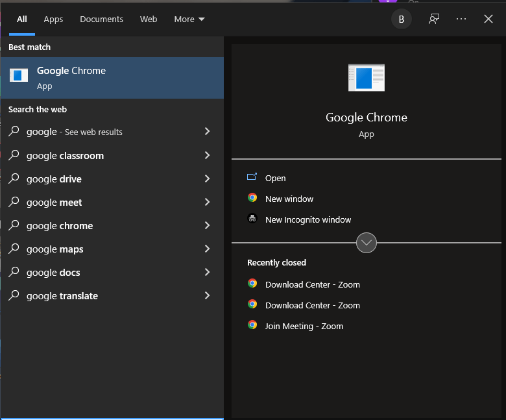
Task: Switch to the Apps tab
Action: click(x=53, y=19)
